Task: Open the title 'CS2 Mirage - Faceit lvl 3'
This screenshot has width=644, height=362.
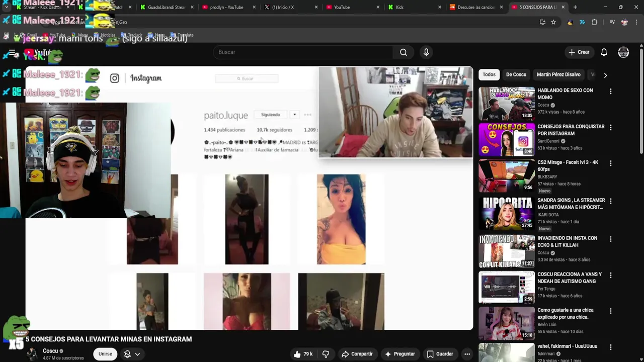Action: [568, 166]
